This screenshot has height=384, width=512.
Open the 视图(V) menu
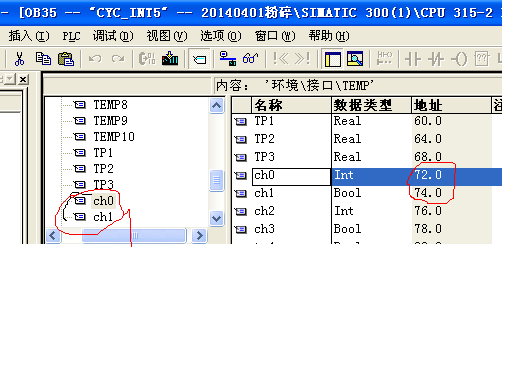[x=167, y=36]
